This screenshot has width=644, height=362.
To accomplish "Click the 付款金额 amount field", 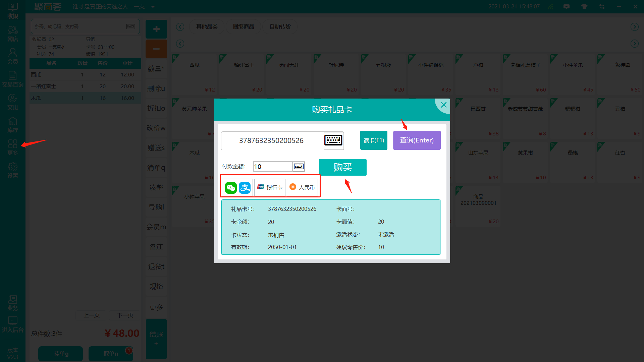I will coord(273,167).
